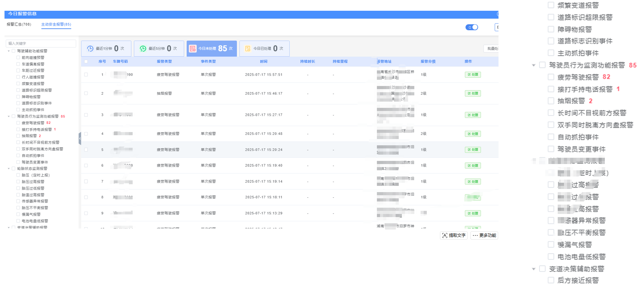Click 处理 button for row 4
Screen dimensions: 644x284
tap(473, 134)
